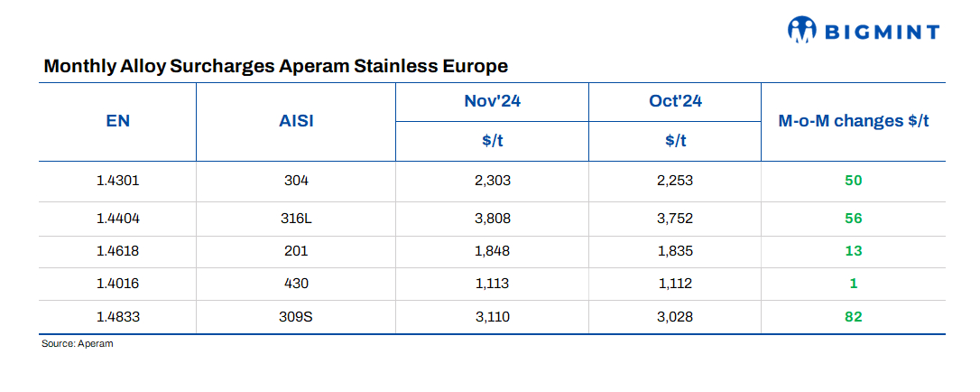
Task: Click the Oct'24 value 3,752
Action: pos(675,218)
